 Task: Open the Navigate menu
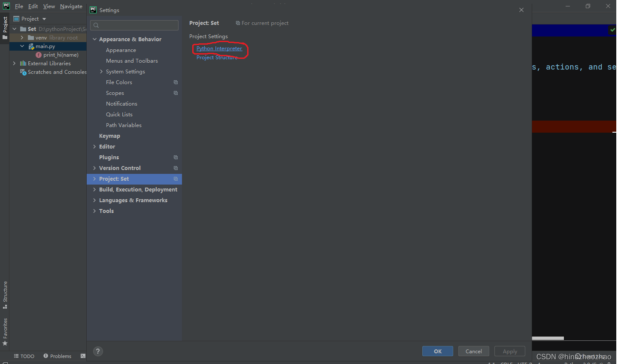71,6
